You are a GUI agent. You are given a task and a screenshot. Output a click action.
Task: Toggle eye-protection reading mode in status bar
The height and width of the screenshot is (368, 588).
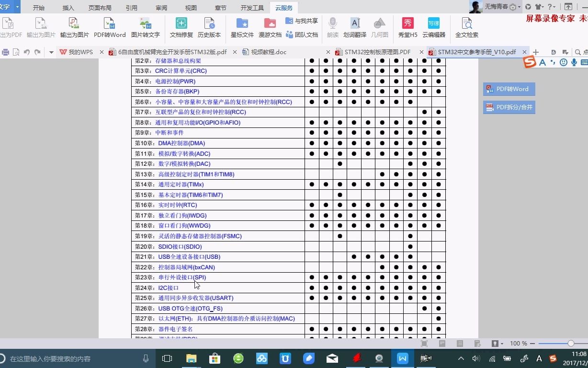pos(496,344)
